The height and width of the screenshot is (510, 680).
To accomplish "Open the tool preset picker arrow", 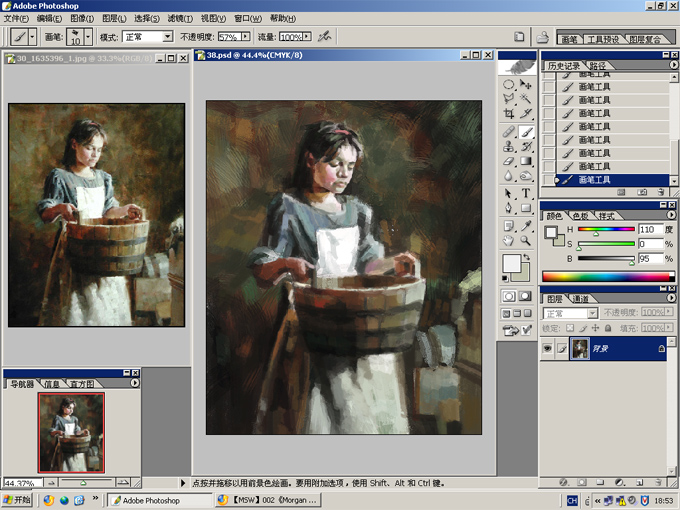I will pyautogui.click(x=33, y=37).
